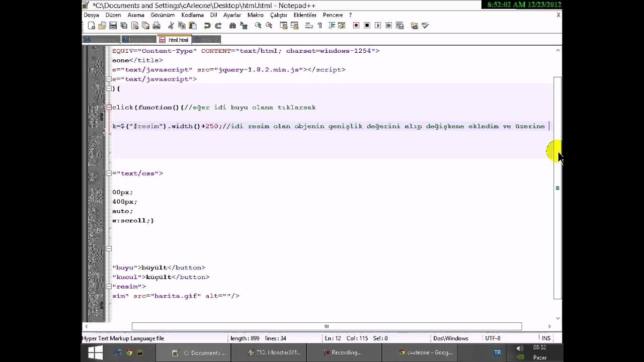Open the Makro menu
This screenshot has height=362, width=644.
[256, 15]
